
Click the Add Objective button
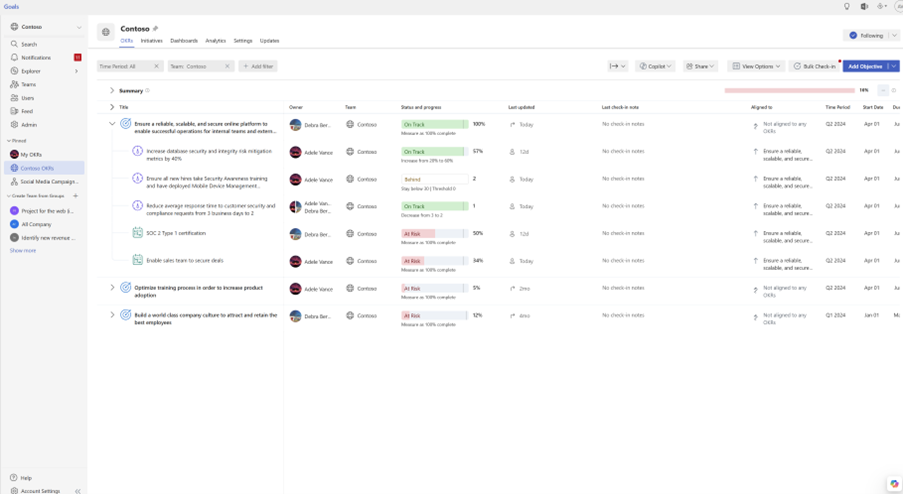(865, 66)
